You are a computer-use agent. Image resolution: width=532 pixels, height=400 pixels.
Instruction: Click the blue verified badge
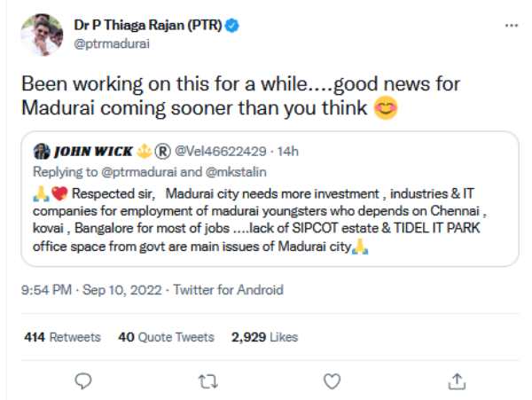click(x=231, y=27)
